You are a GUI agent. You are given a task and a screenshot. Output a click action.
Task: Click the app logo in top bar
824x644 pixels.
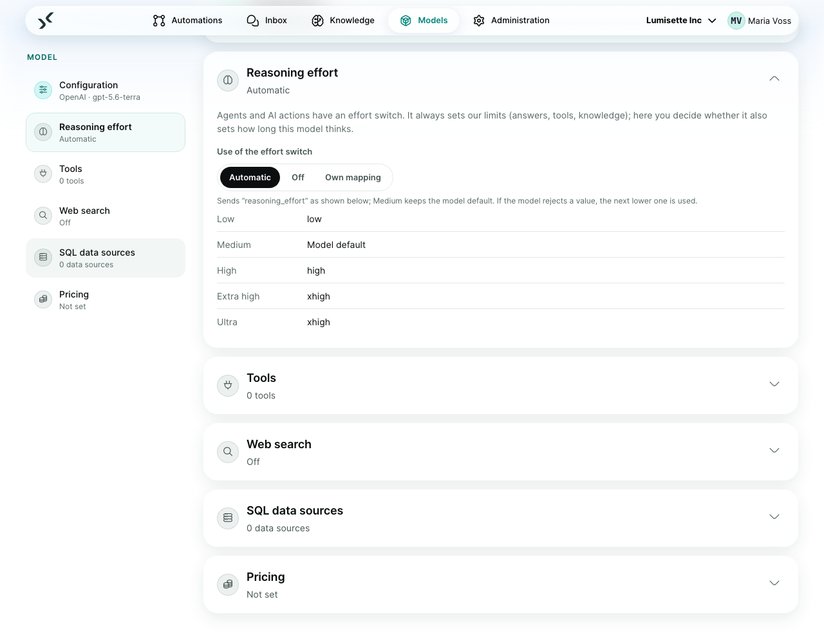(x=45, y=21)
